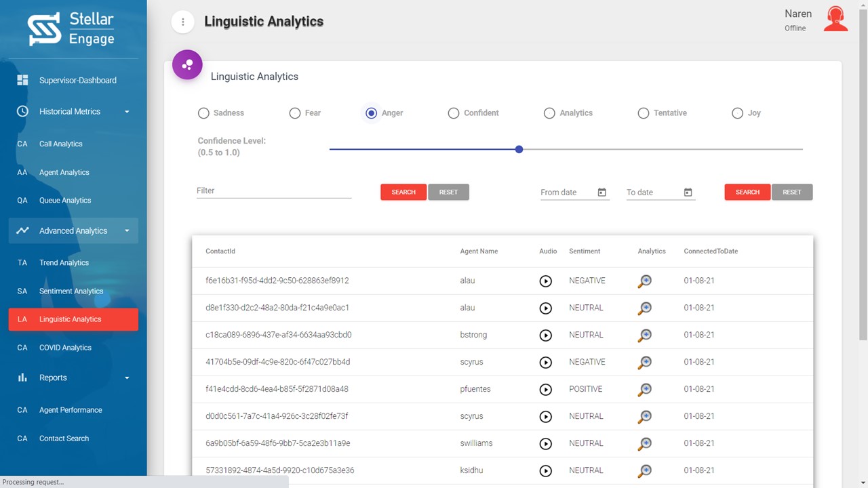Open analytics magnifier for ksidhu row
This screenshot has width=868, height=488.
coord(645,471)
